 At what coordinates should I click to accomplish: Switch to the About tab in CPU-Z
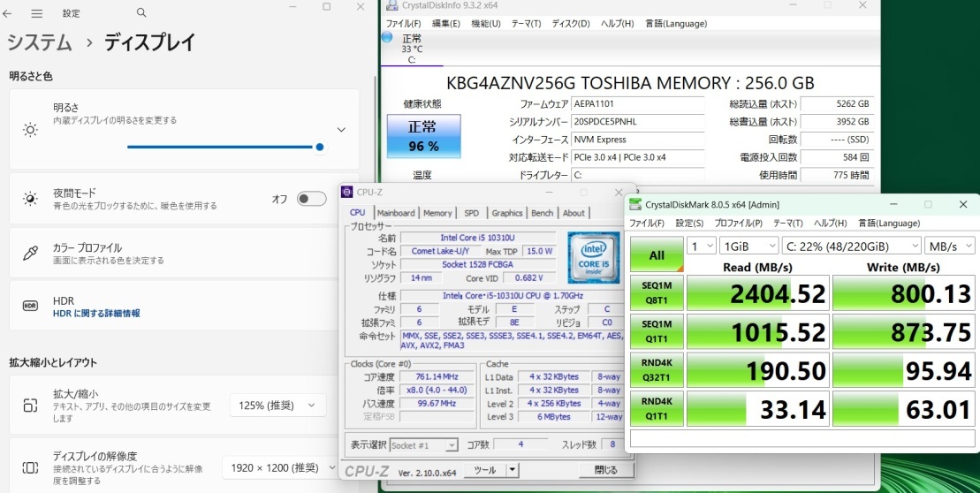tap(574, 213)
